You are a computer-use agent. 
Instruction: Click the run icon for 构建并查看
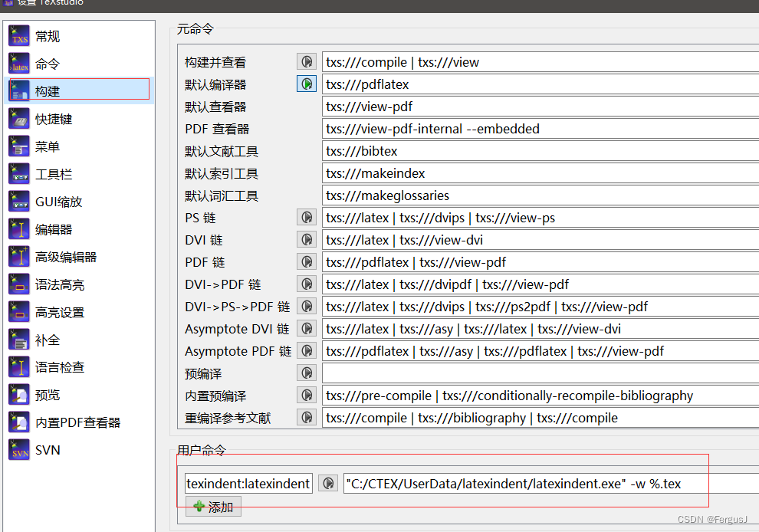(307, 61)
